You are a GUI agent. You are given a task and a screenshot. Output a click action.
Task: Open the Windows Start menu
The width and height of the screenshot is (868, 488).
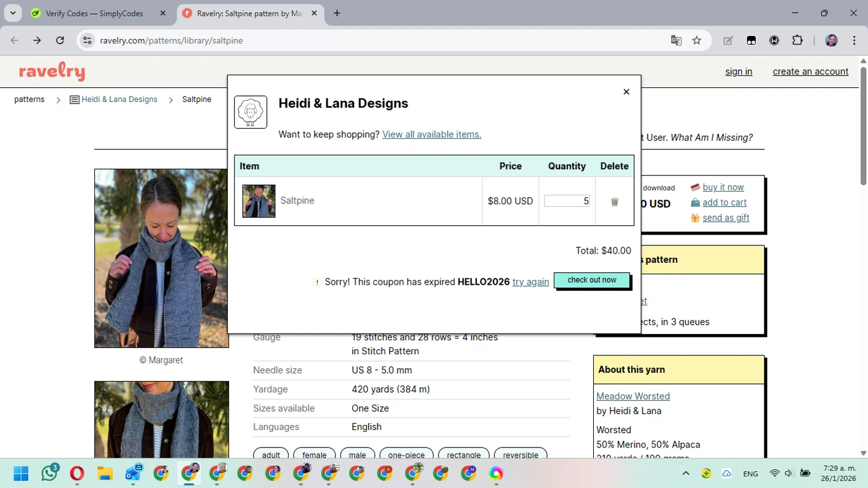pos(21,474)
